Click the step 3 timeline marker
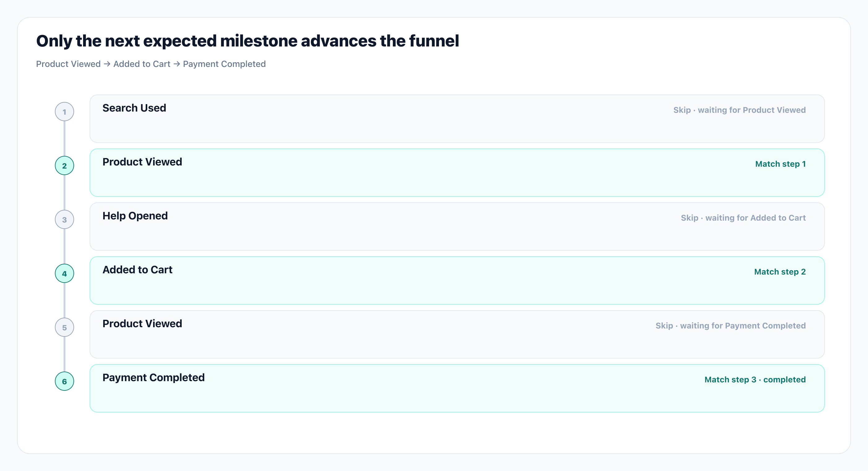Viewport: 868px width, 471px height. [64, 219]
